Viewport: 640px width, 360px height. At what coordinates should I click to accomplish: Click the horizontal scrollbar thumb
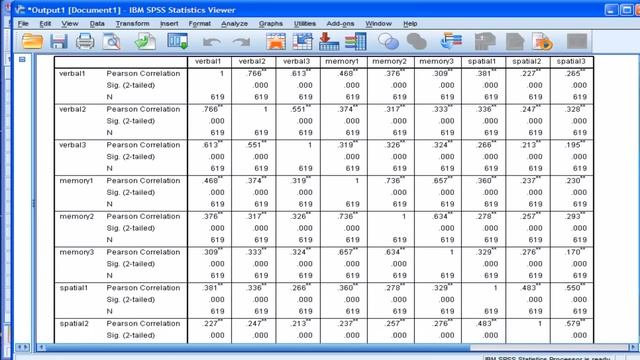point(258,347)
